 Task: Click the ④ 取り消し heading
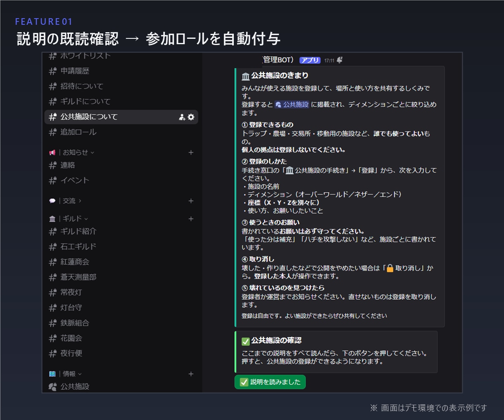[x=258, y=259]
